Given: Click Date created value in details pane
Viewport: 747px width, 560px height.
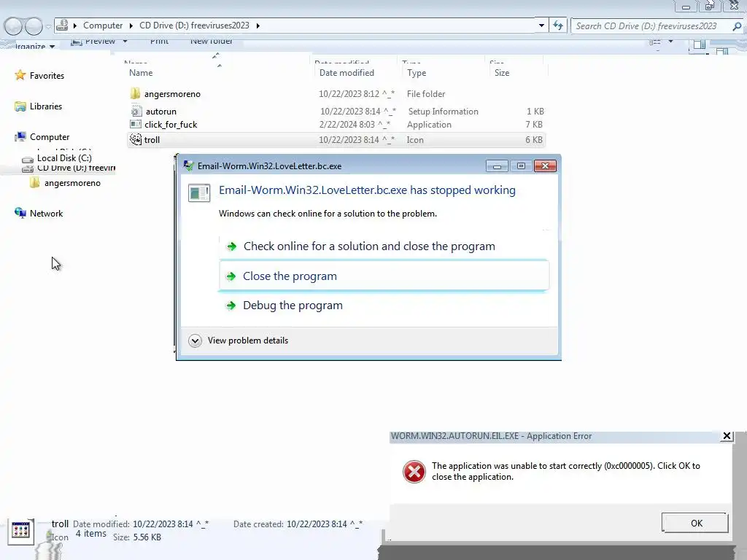Looking at the screenshot, I should (x=325, y=524).
